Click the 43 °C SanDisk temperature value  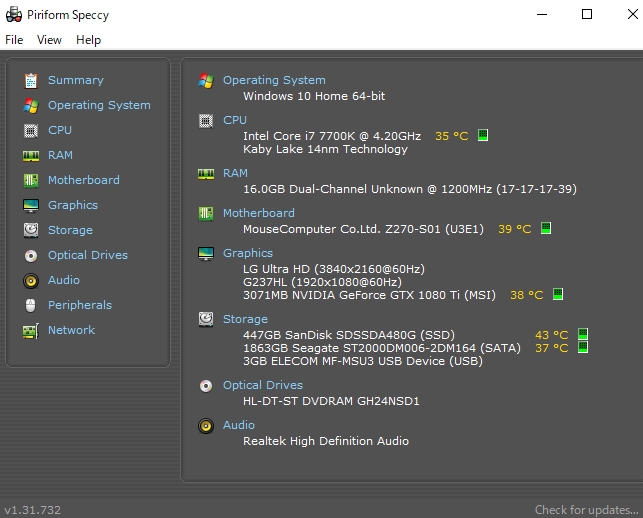tap(552, 335)
